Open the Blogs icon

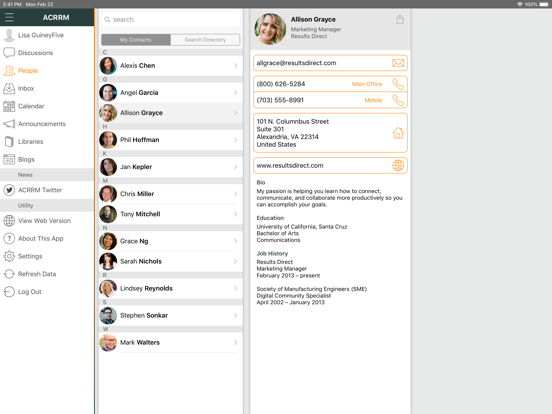(x=9, y=159)
